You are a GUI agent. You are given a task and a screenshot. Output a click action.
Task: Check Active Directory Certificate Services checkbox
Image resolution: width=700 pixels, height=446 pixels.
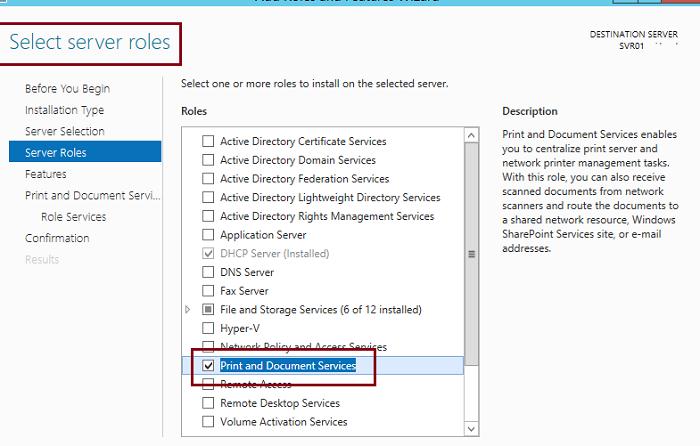208,142
